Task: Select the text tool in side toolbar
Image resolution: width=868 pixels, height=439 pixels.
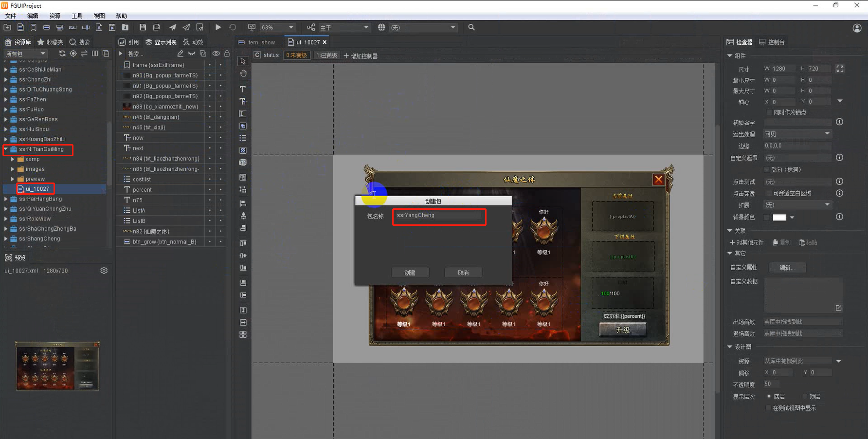Action: [243, 89]
